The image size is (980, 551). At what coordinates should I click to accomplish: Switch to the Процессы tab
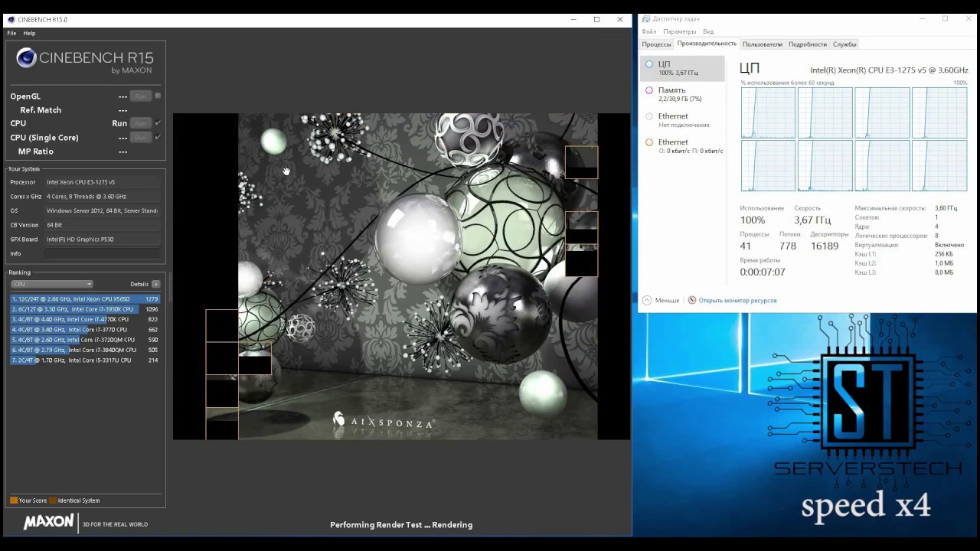(x=656, y=44)
